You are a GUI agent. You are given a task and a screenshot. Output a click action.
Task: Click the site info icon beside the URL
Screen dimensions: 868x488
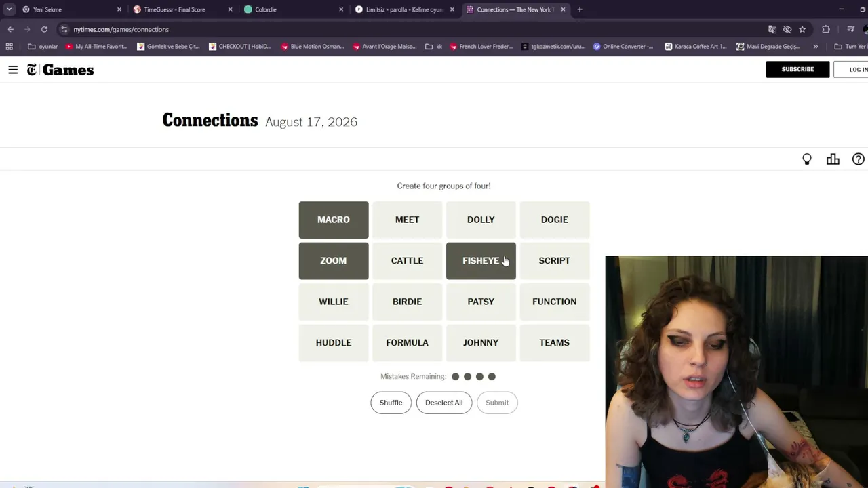coord(64,29)
